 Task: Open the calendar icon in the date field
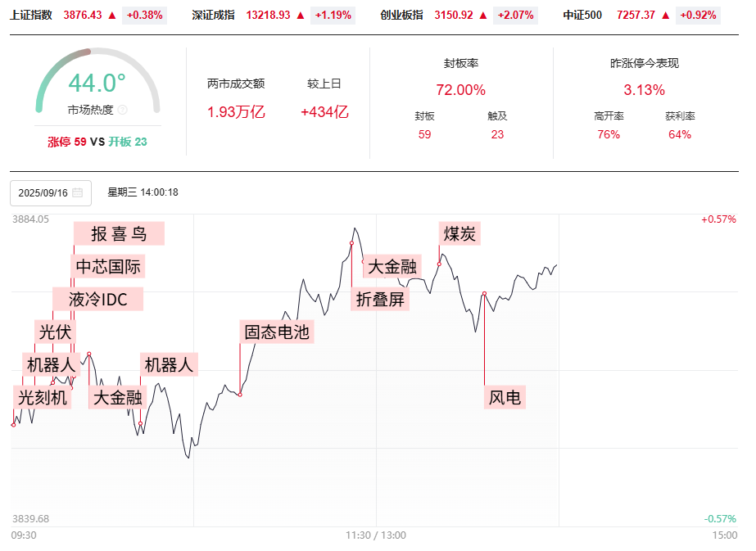pos(78,193)
